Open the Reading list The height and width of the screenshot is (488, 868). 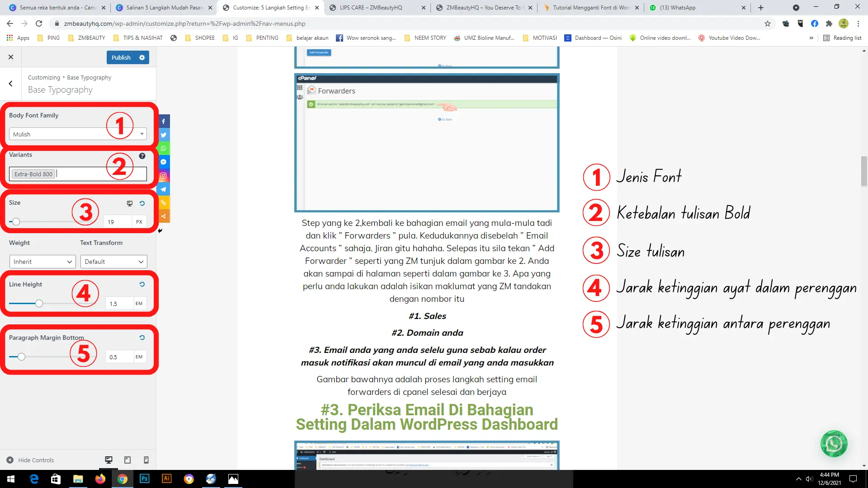(842, 38)
